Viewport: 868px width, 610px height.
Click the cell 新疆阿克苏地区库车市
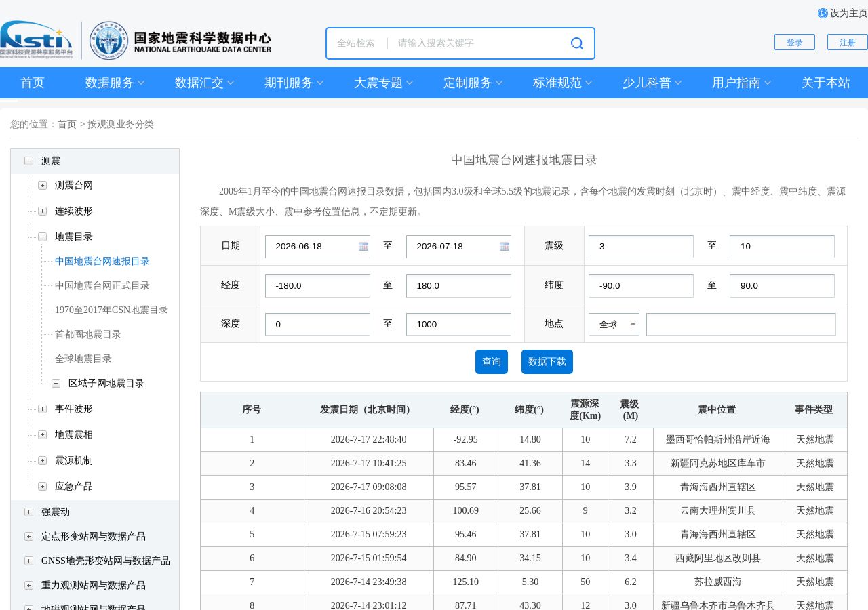(718, 464)
